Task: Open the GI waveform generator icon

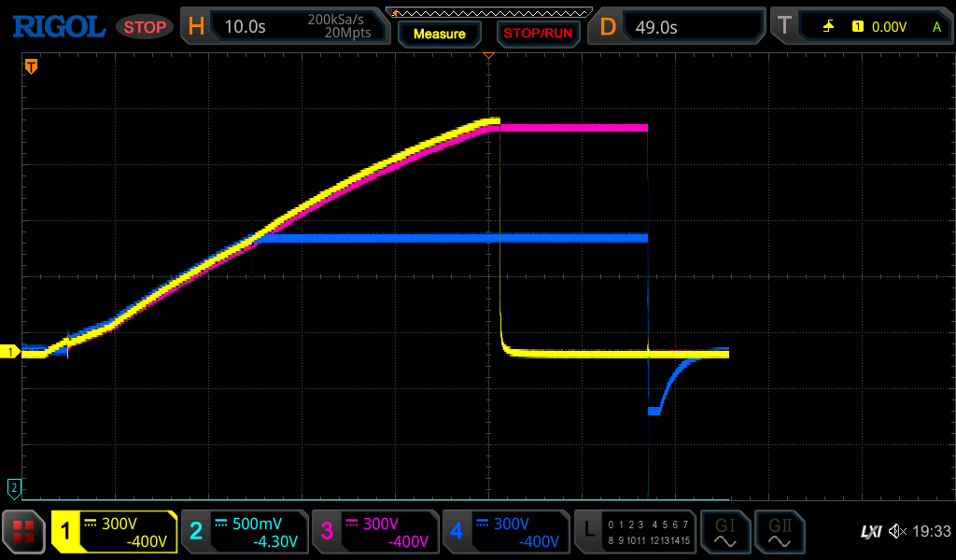Action: [724, 532]
